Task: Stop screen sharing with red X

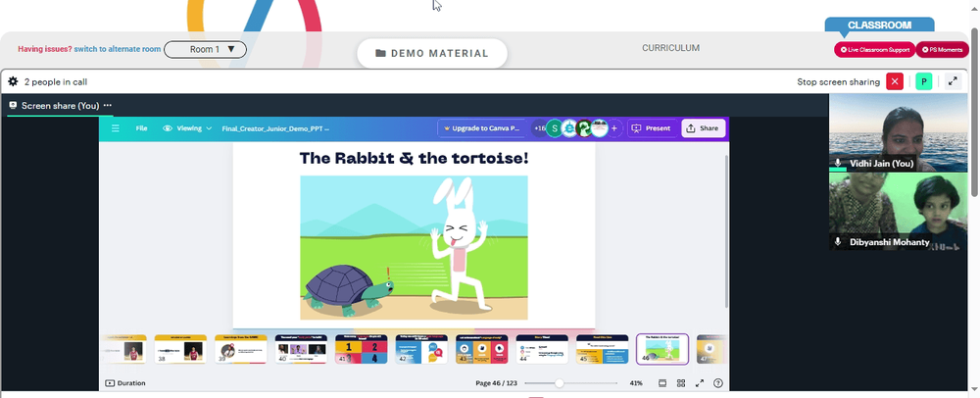Action: coord(895,81)
